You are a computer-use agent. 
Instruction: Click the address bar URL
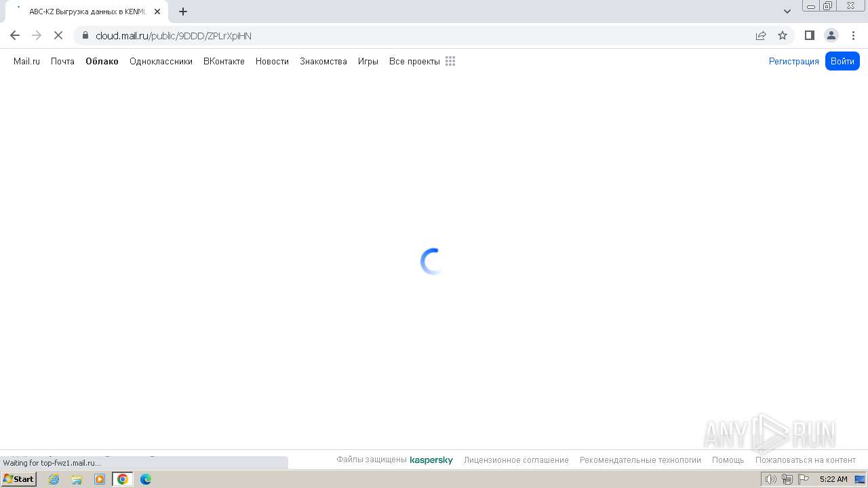pyautogui.click(x=174, y=36)
